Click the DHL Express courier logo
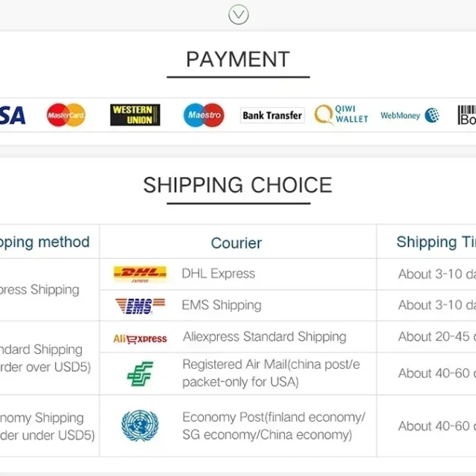Image resolution: width=476 pixels, height=476 pixels. pyautogui.click(x=140, y=274)
